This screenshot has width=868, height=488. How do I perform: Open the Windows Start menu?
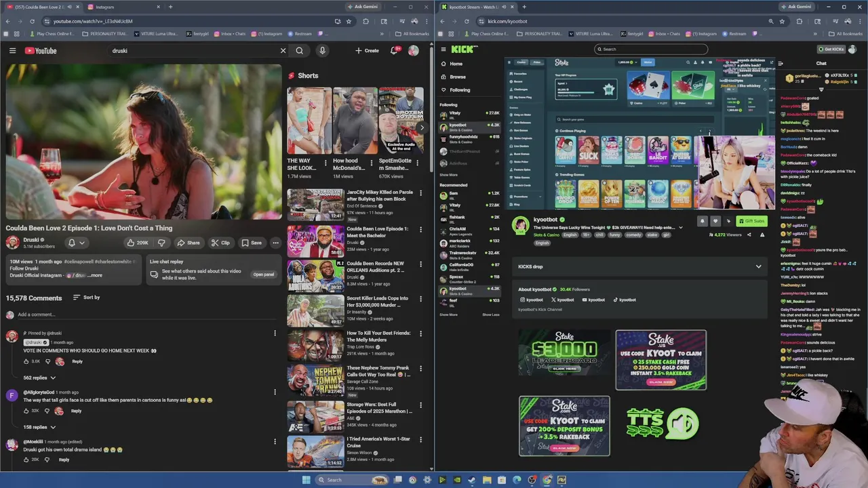coord(306,480)
